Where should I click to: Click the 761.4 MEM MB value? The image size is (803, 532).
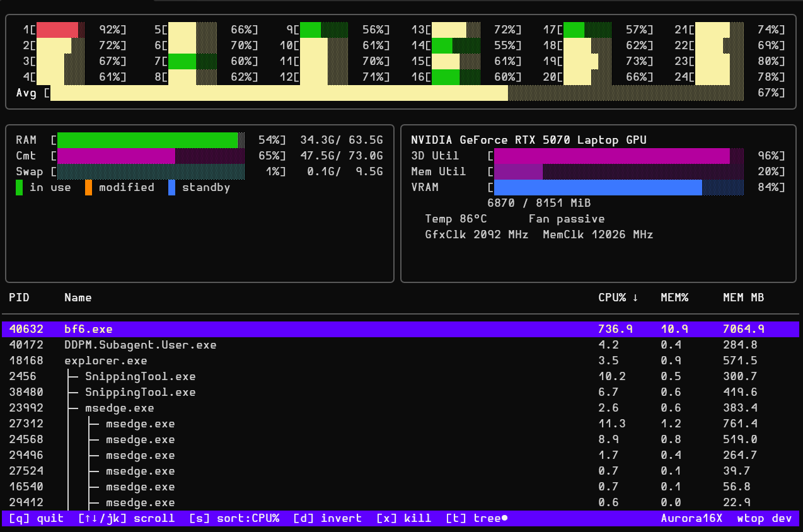click(740, 424)
